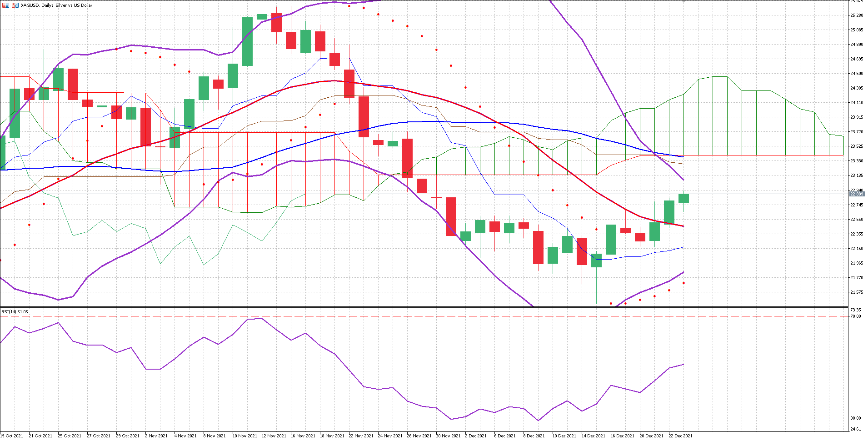868x441 pixels.
Task: Click the 10 Nov 2021 date label
Action: (244, 436)
